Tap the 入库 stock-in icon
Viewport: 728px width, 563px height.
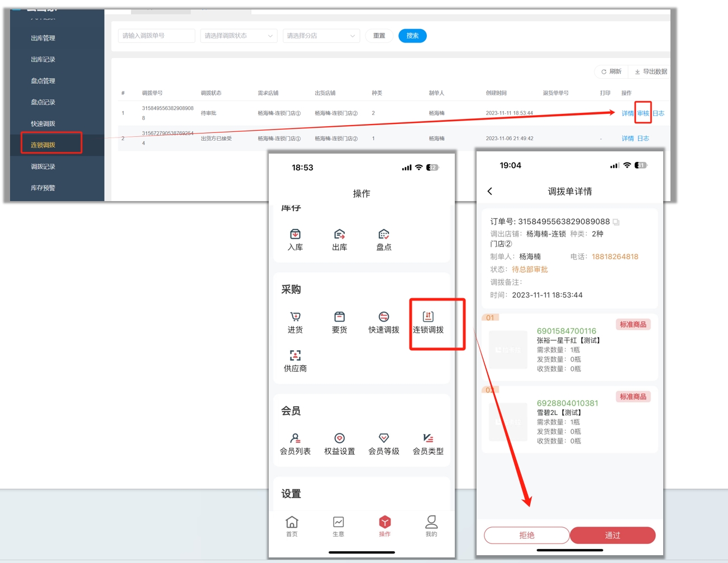(295, 235)
